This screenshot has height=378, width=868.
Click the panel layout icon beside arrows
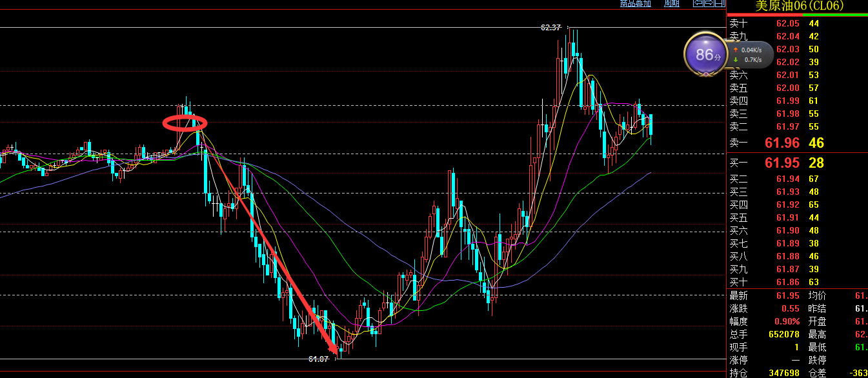tap(718, 3)
